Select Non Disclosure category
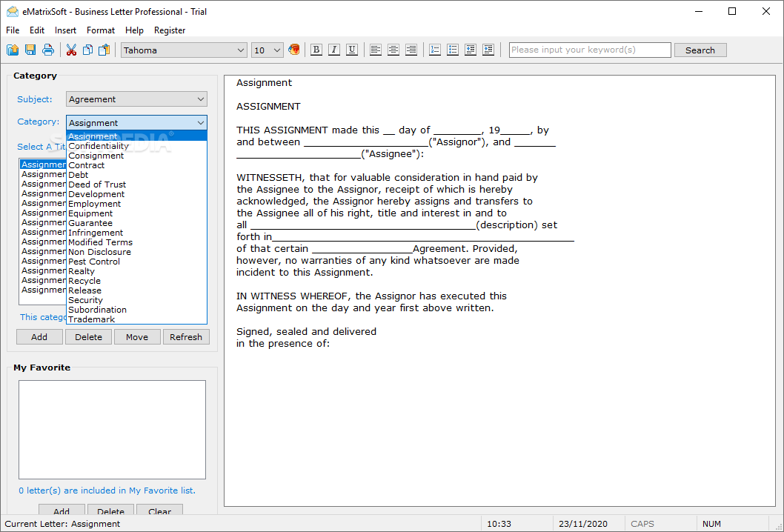The image size is (784, 532). (x=136, y=252)
